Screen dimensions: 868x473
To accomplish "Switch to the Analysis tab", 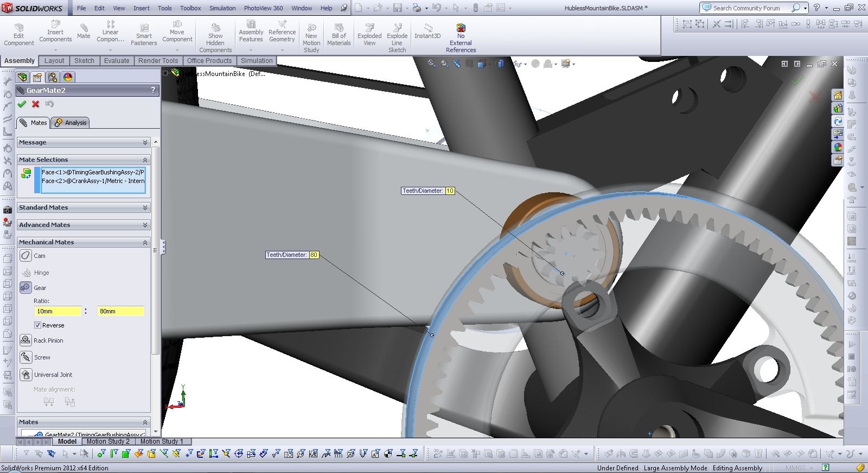I will click(x=71, y=123).
